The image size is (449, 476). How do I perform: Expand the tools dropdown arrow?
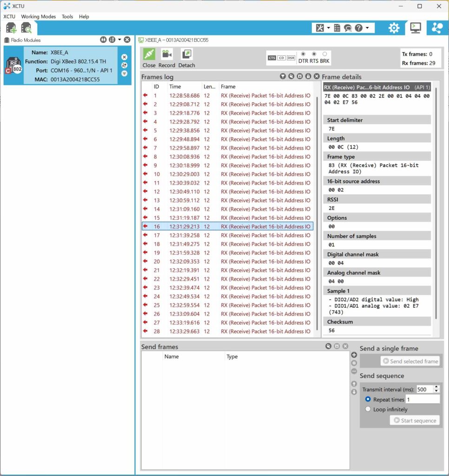[x=329, y=28]
